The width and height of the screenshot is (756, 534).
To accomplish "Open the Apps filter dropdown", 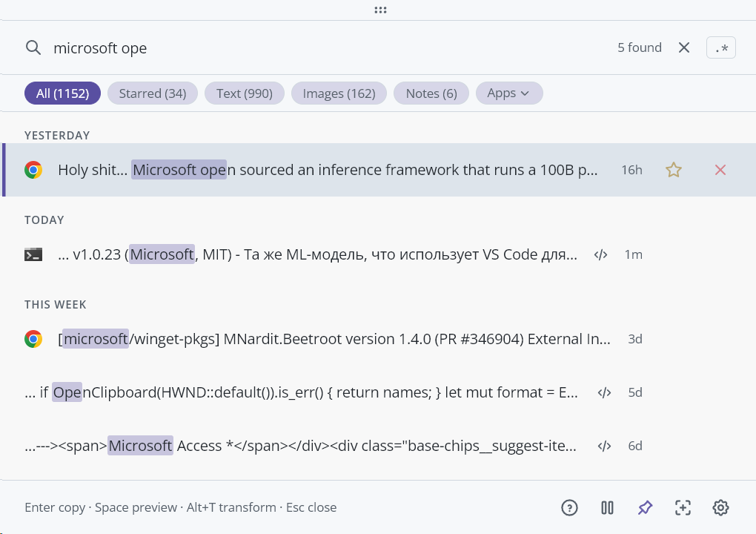I will pos(509,93).
